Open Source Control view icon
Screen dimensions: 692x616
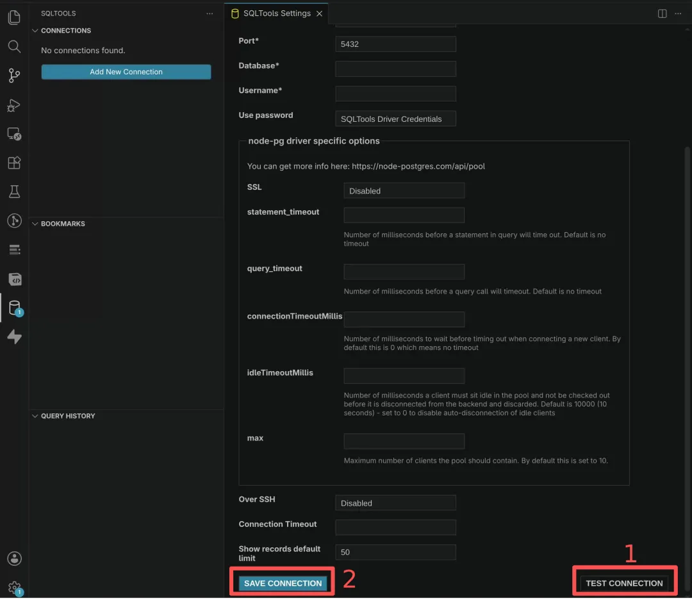tap(14, 76)
